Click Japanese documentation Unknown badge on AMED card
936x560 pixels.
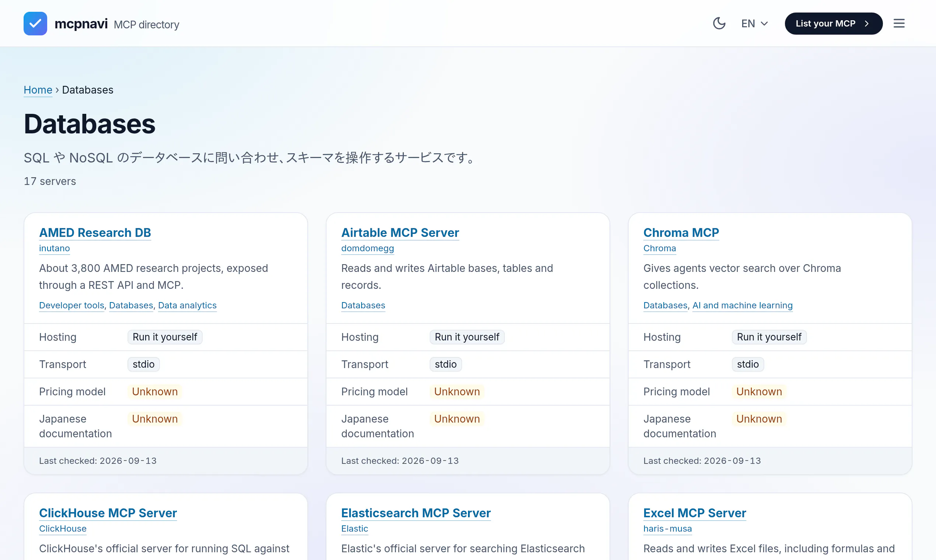tap(155, 419)
